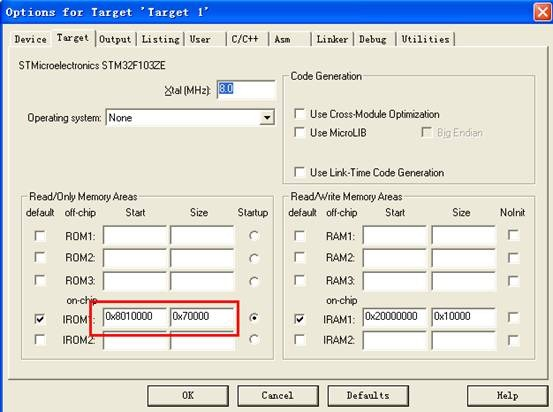Toggle RAM2 NoInit checkbox
This screenshot has width=553, height=412.
514,258
